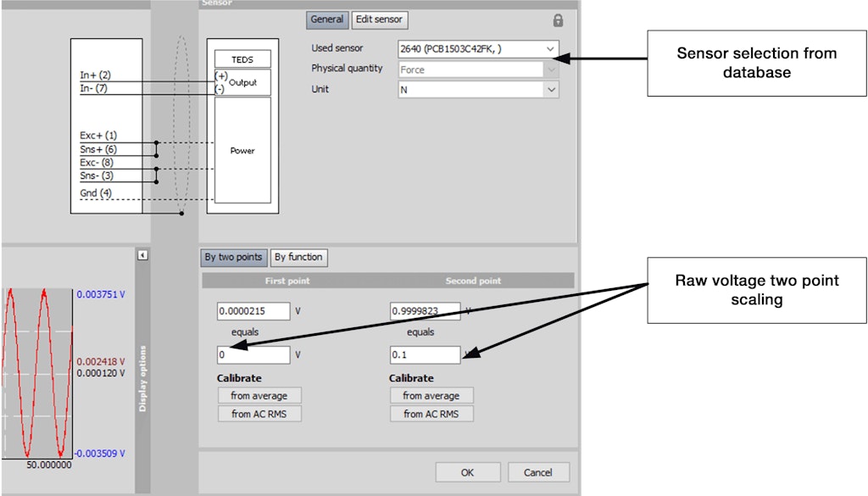Viewport: 868px width, 496px height.
Task: Calibrate first point from AC RMS
Action: (259, 414)
